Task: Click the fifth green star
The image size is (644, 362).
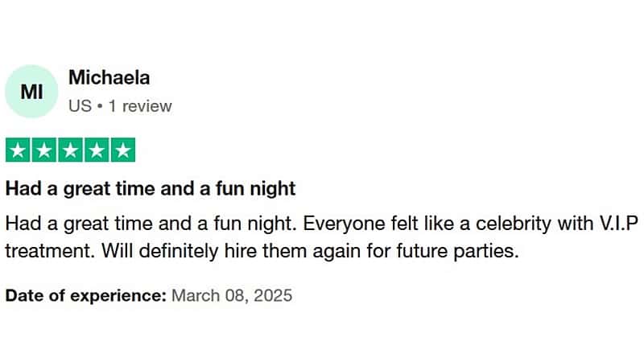Action: (122, 150)
